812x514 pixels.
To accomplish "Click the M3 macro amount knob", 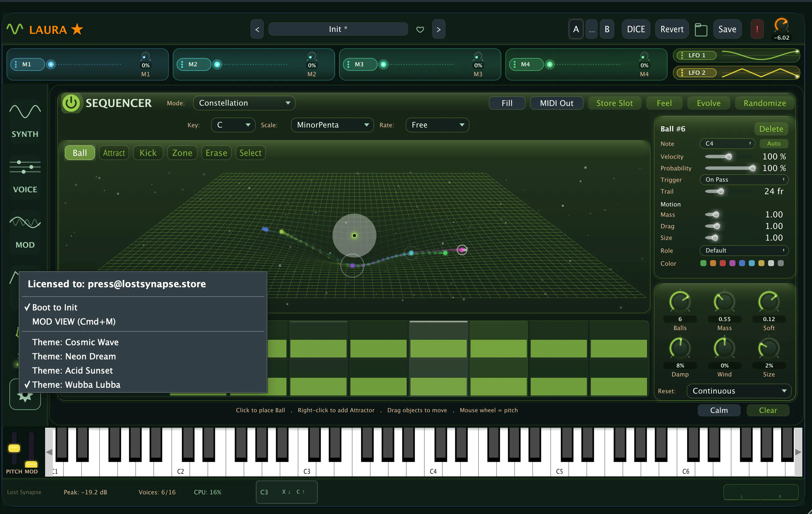I will tap(478, 56).
